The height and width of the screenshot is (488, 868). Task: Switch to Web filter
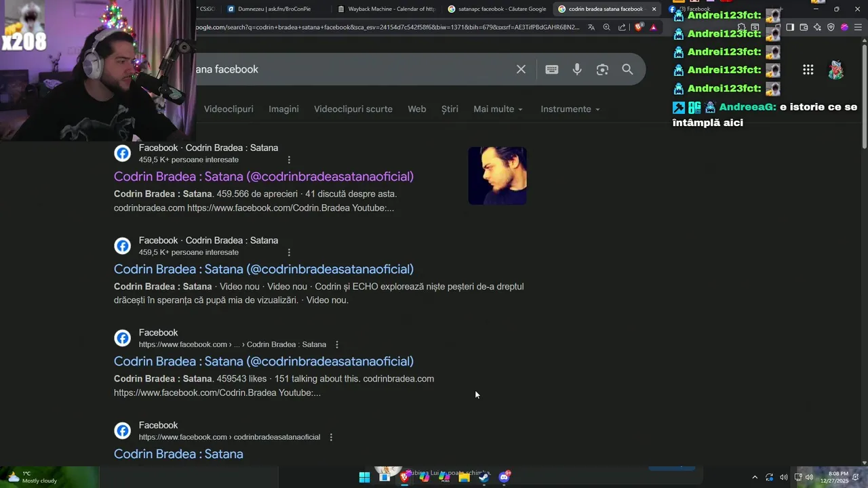click(x=417, y=109)
